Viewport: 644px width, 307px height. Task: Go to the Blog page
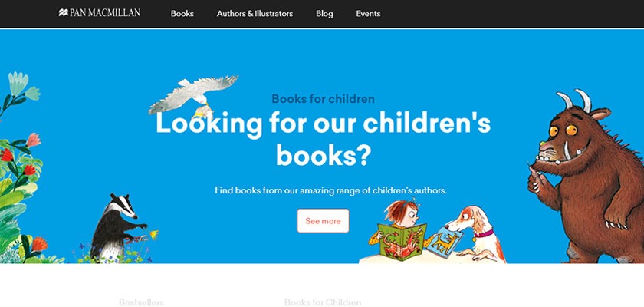324,14
